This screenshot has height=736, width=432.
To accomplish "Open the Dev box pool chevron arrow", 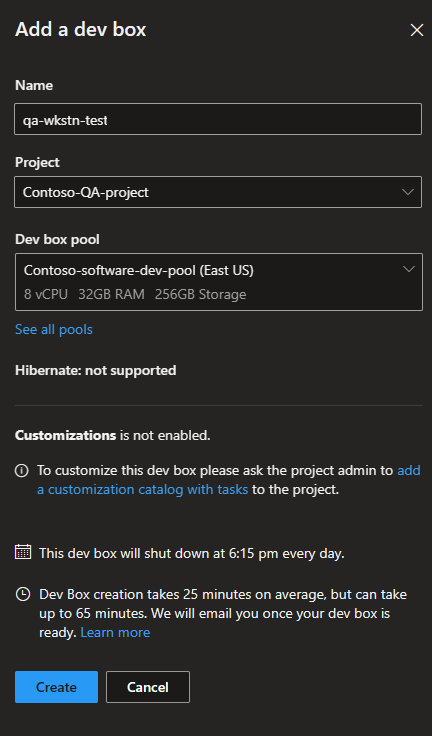I will click(409, 269).
